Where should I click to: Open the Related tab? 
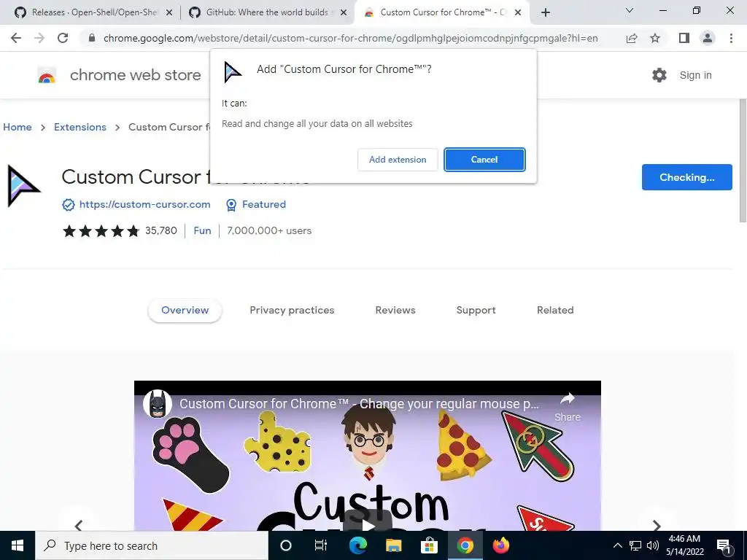click(555, 310)
